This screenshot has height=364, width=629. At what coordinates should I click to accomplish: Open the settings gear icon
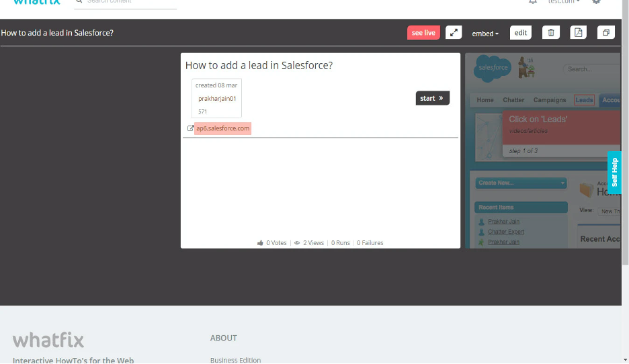pos(597,1)
